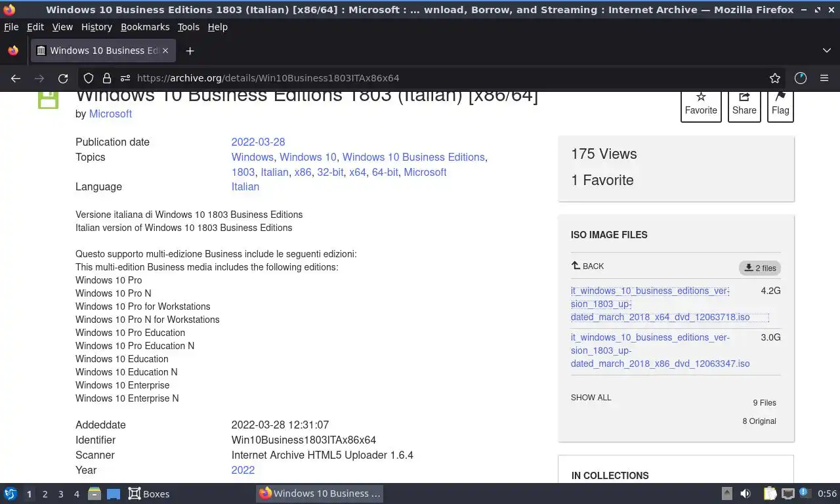The image size is (840, 504).
Task: Reload the page
Action: point(63,78)
